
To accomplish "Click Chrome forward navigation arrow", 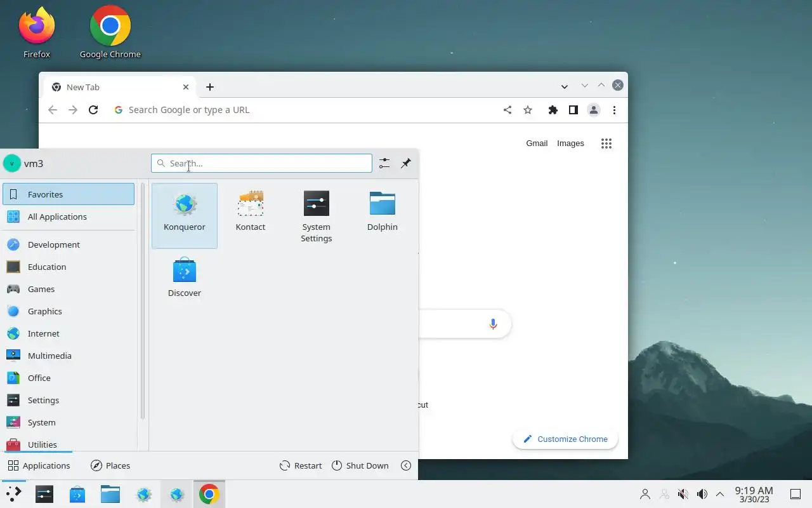I will (73, 110).
